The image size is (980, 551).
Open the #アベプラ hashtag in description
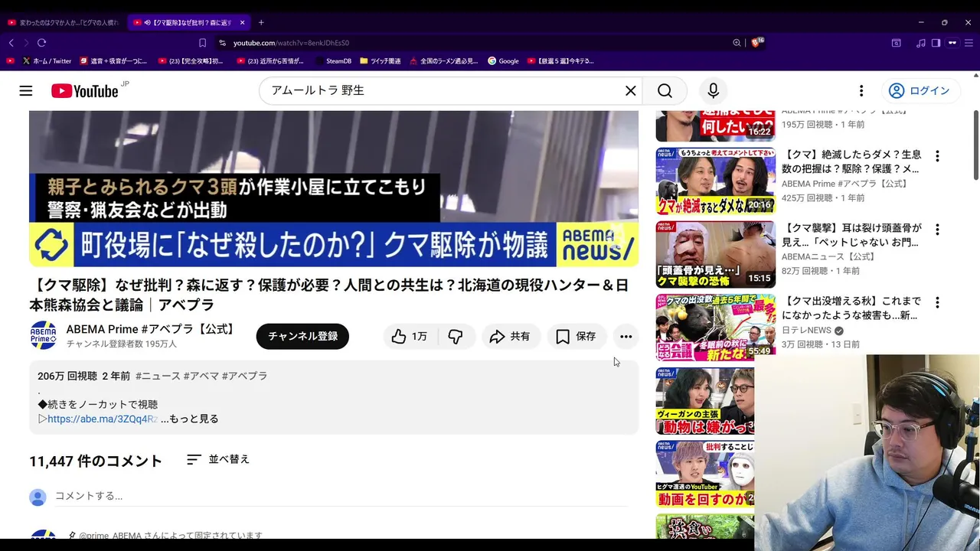coord(244,376)
